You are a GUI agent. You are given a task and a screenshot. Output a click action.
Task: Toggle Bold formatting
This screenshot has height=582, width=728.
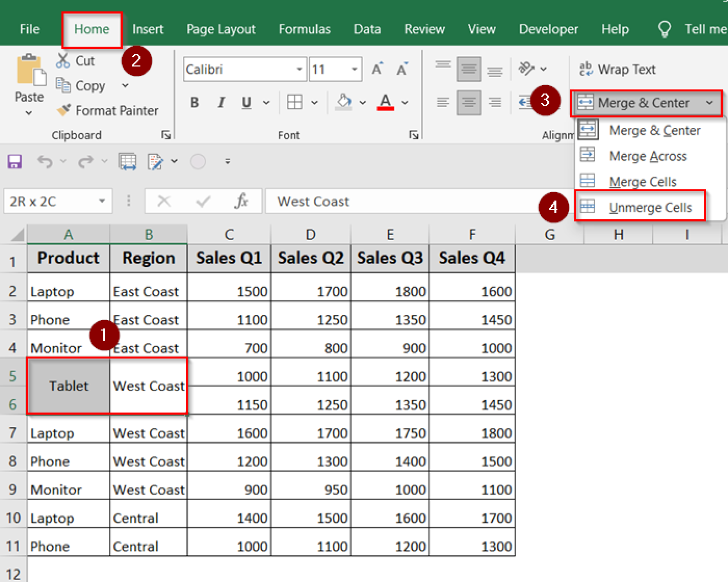[x=194, y=102]
